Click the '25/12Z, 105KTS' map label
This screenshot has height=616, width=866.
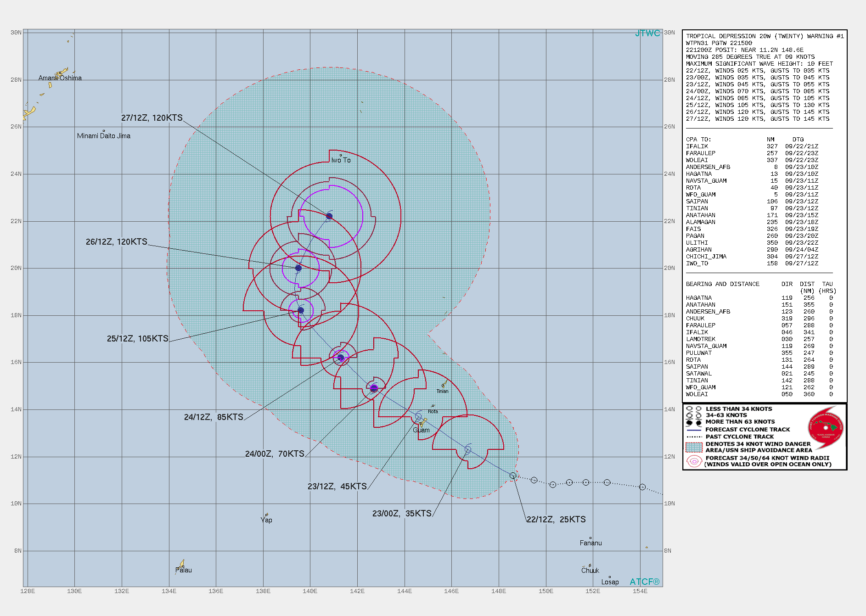pyautogui.click(x=138, y=338)
